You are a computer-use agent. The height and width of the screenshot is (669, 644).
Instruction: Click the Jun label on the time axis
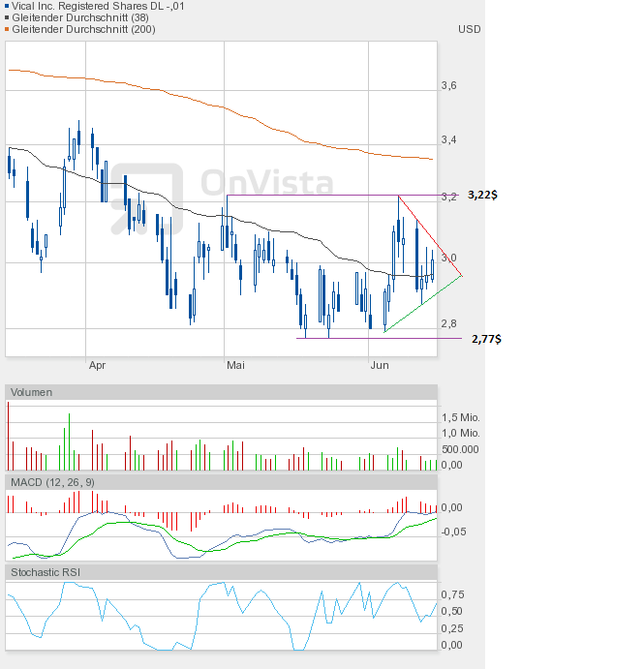[x=381, y=365]
